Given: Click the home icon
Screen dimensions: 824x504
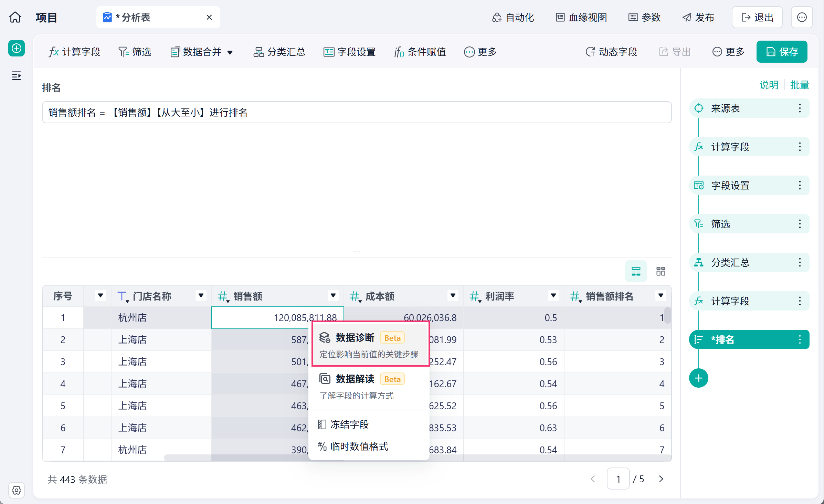Looking at the screenshot, I should coord(15,17).
